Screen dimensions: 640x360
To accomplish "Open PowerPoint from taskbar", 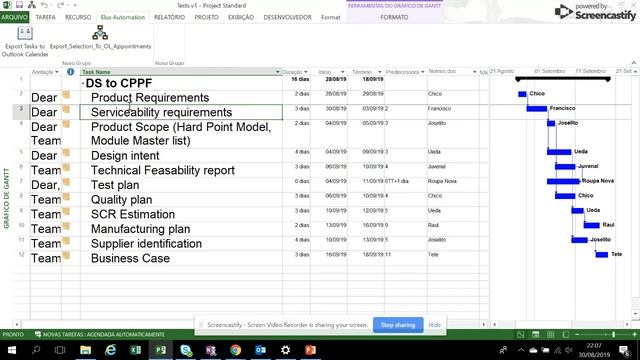I will [311, 350].
